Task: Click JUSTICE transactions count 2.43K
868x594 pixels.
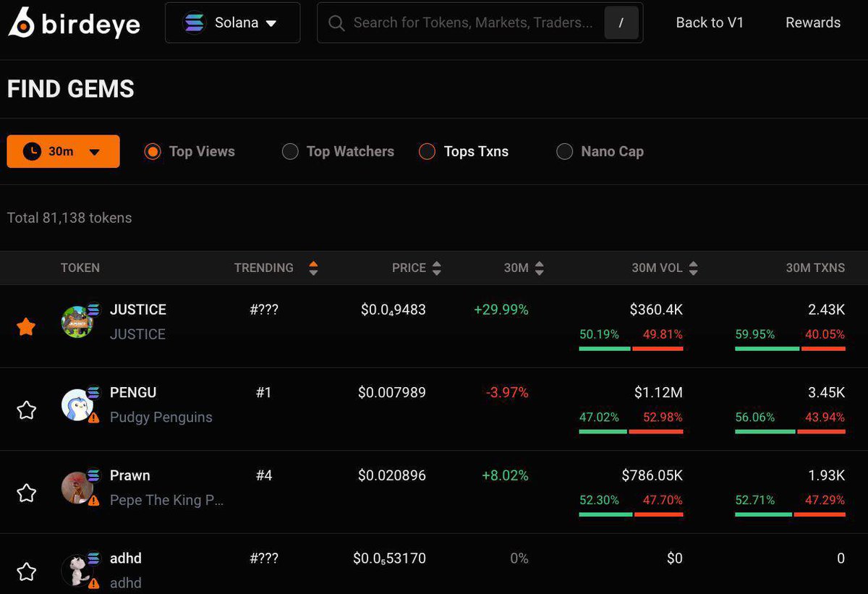Action: [x=826, y=310]
